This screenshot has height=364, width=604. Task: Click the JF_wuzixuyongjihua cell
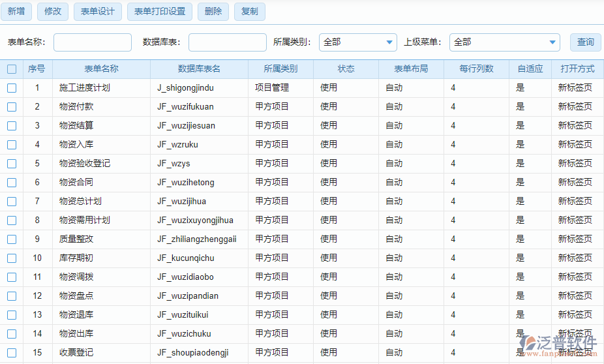[199, 220]
